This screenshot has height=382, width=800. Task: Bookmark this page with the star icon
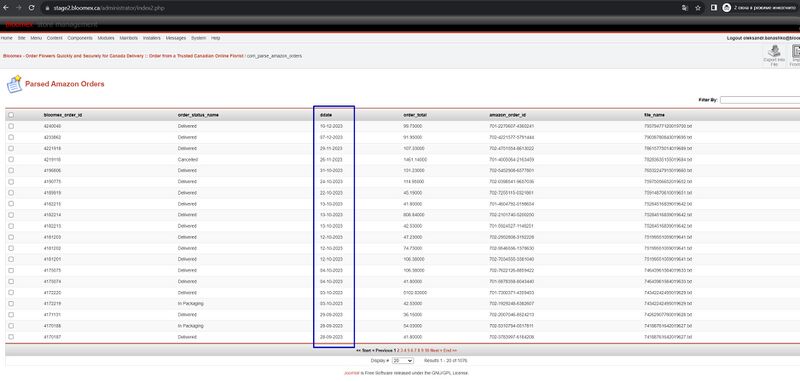[x=698, y=8]
